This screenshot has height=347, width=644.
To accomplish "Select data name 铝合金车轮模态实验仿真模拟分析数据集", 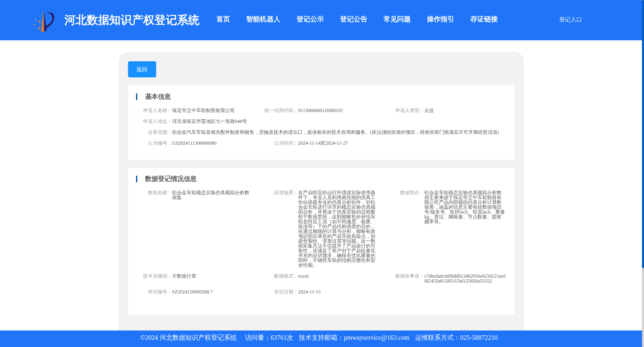I will pos(211,195).
